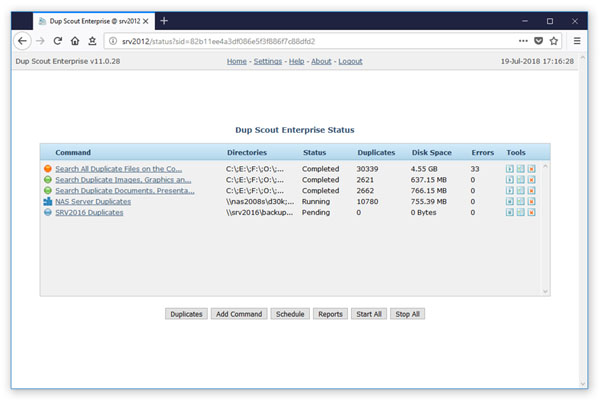Viewport: 600px width, 402px height.
Task: Open the Settings link
Action: point(267,61)
